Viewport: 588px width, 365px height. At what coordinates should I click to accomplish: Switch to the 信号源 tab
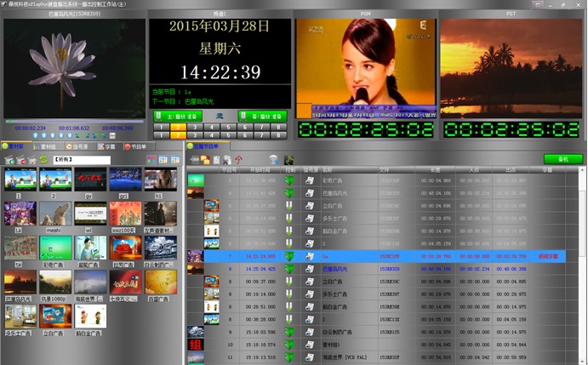tap(80, 146)
